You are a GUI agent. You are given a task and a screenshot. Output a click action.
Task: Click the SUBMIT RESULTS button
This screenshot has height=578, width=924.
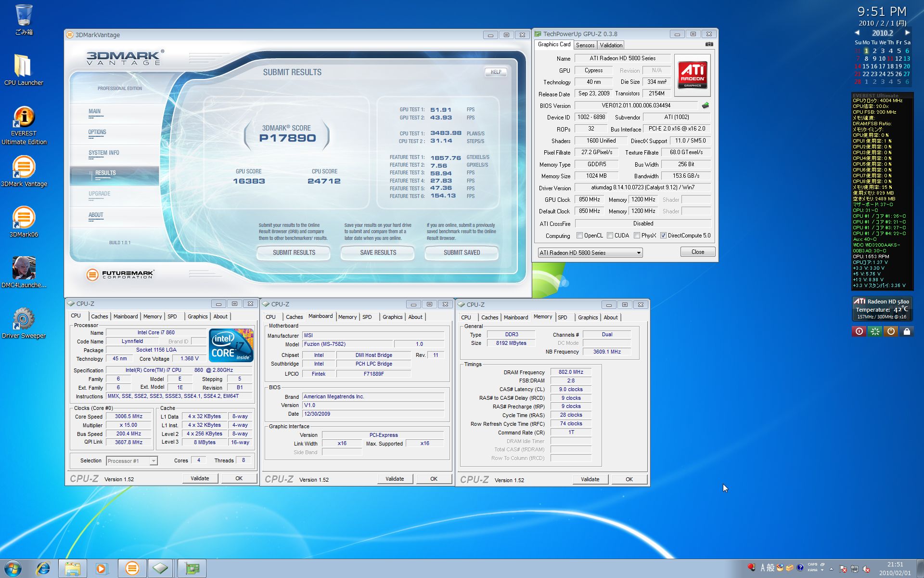(x=294, y=253)
